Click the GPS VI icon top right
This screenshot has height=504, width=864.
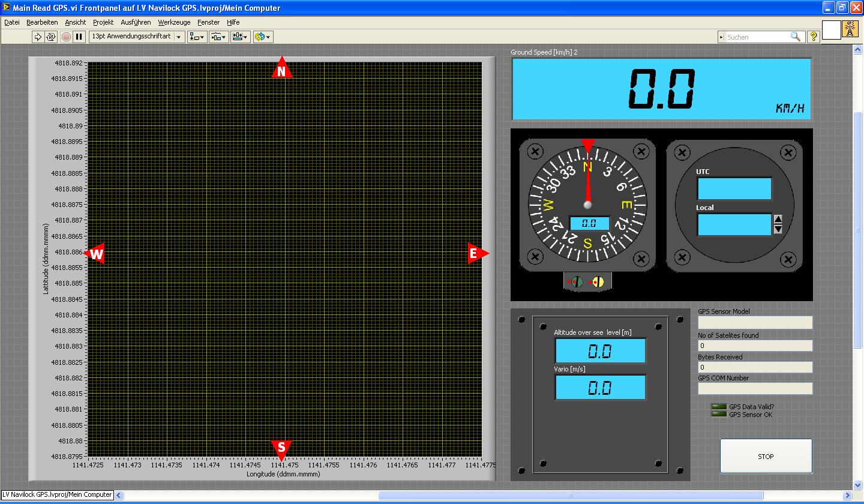click(x=850, y=30)
